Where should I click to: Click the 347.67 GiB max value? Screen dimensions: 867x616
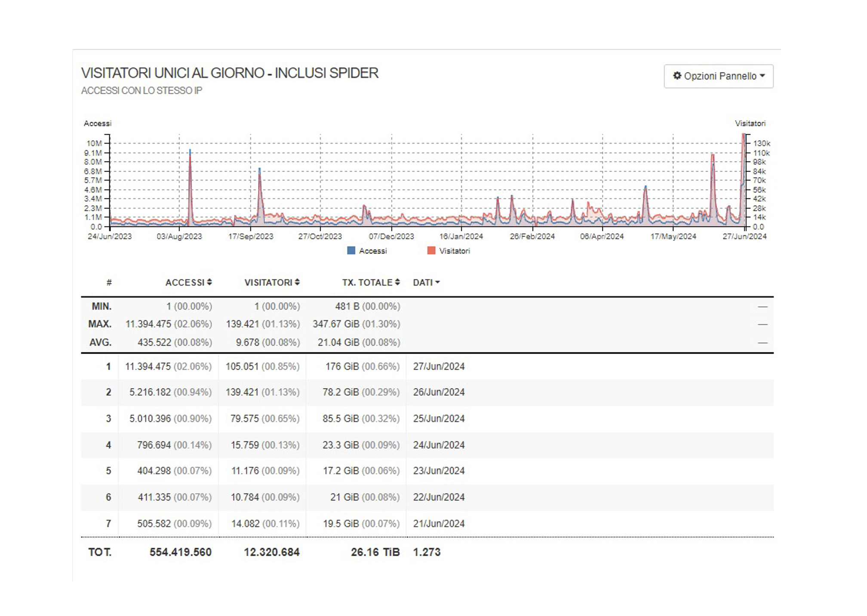(x=336, y=324)
